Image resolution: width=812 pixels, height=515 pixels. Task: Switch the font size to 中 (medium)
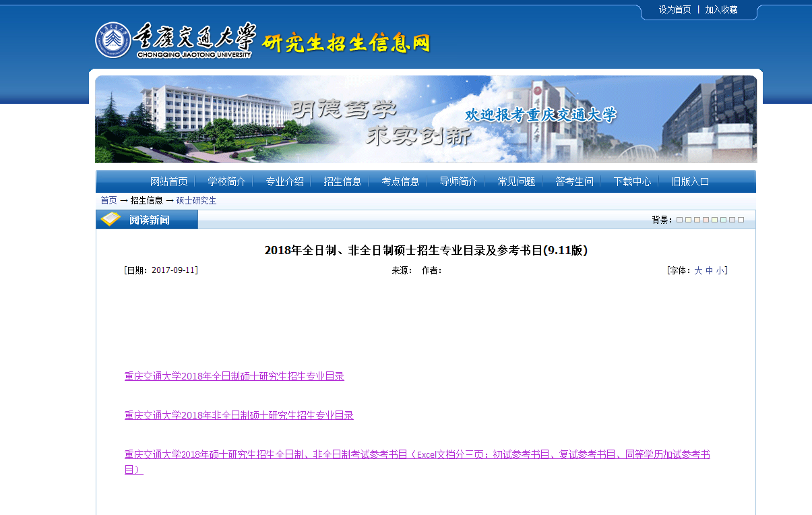[x=709, y=270]
